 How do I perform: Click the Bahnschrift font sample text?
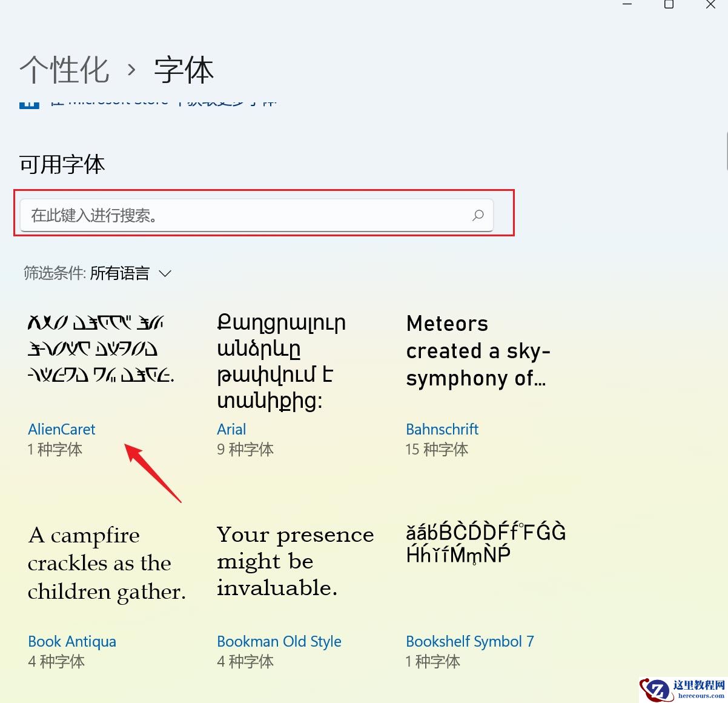(x=478, y=351)
